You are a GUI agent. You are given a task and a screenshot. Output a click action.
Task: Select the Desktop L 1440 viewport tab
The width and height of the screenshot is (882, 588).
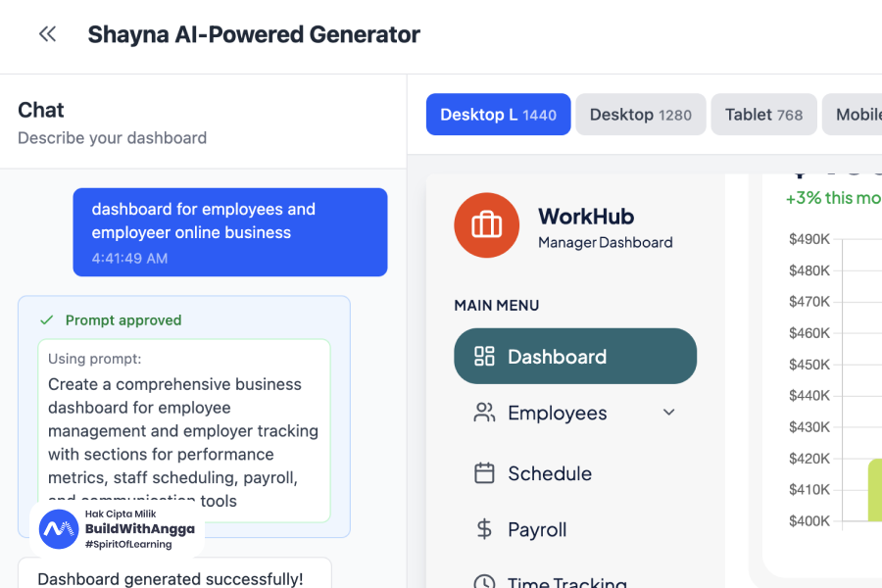click(x=498, y=115)
